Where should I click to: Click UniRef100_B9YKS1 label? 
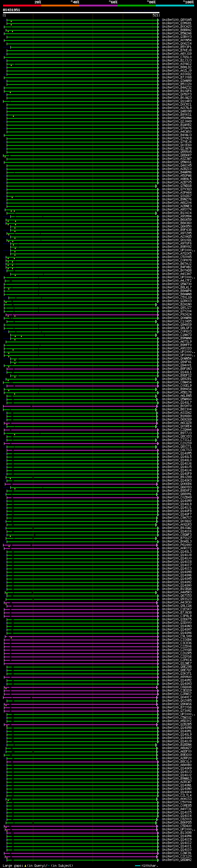coord(177,115)
